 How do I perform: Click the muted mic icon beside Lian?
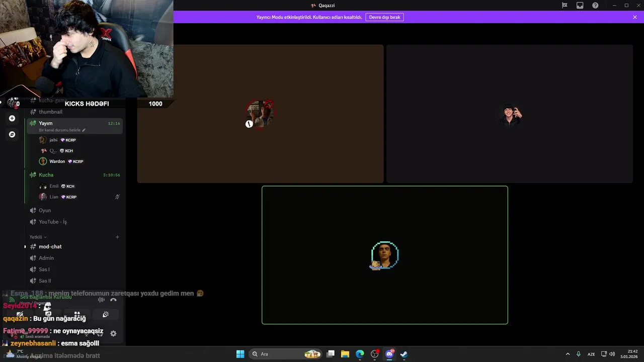point(117,197)
